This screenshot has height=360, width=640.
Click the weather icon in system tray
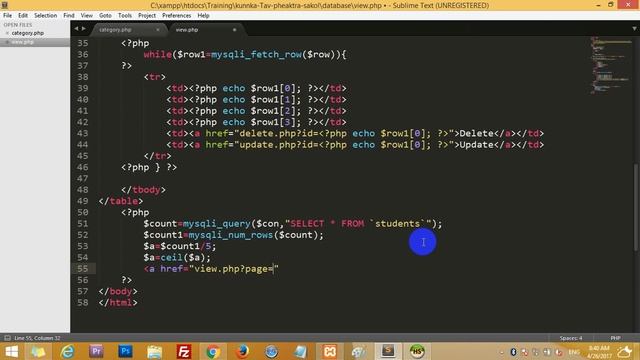(624, 352)
